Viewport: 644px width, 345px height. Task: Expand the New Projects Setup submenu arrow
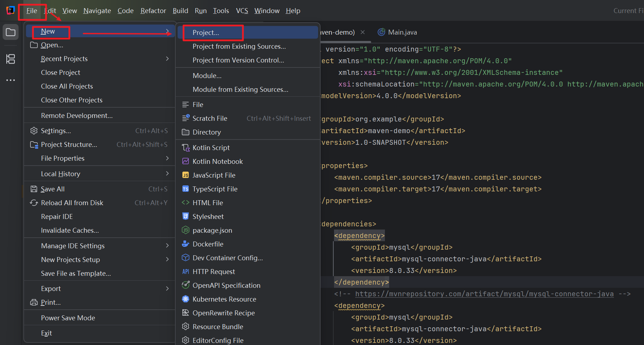pos(168,259)
